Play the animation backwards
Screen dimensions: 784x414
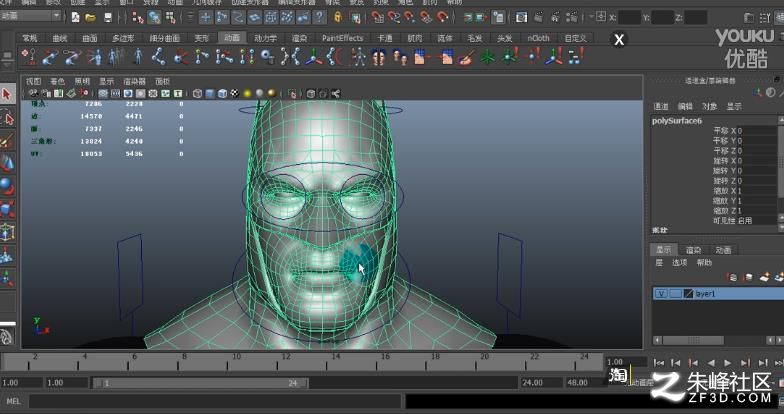point(710,362)
